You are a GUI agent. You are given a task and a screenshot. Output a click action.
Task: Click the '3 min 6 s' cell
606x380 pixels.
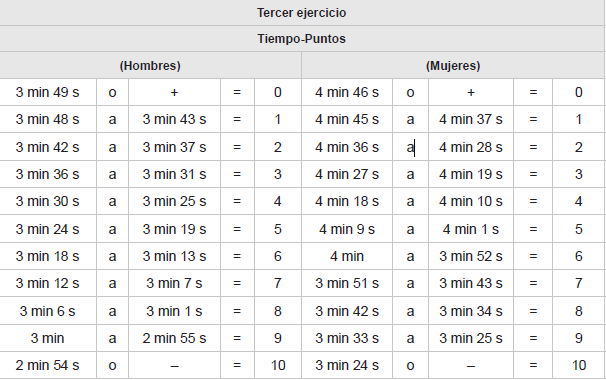tap(48, 311)
